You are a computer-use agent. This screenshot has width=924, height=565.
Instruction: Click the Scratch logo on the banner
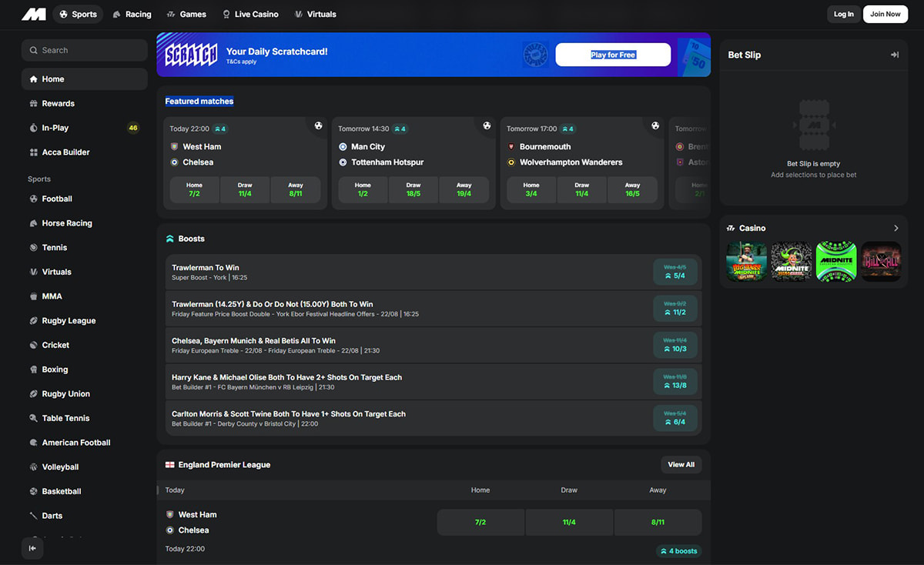tap(191, 55)
